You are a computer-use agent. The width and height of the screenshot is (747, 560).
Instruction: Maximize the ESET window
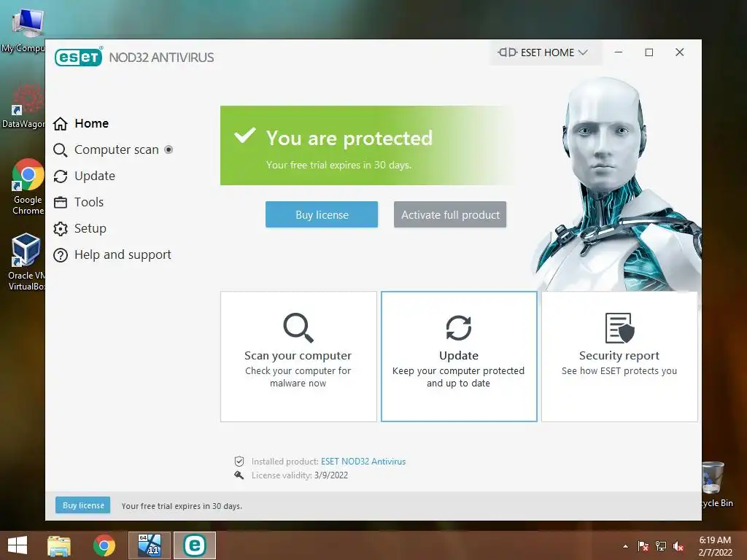point(649,52)
